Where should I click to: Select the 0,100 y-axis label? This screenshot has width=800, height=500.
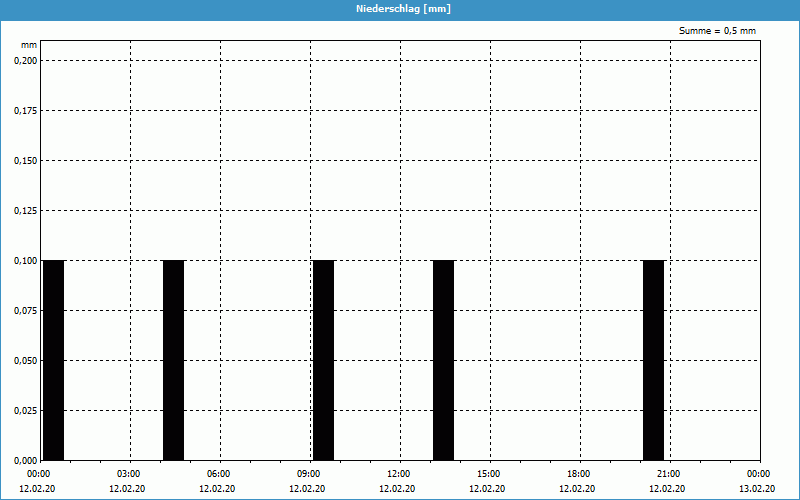click(24, 261)
